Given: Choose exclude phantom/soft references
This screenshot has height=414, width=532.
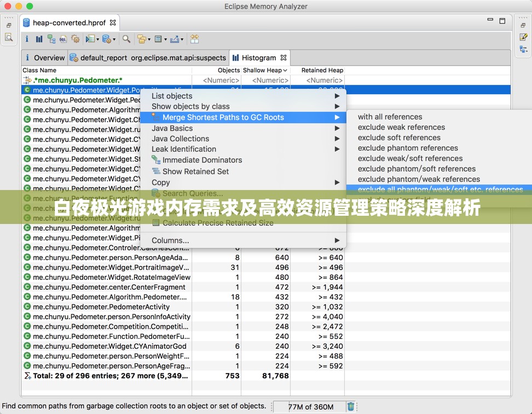Looking at the screenshot, I should click(x=439, y=169).
